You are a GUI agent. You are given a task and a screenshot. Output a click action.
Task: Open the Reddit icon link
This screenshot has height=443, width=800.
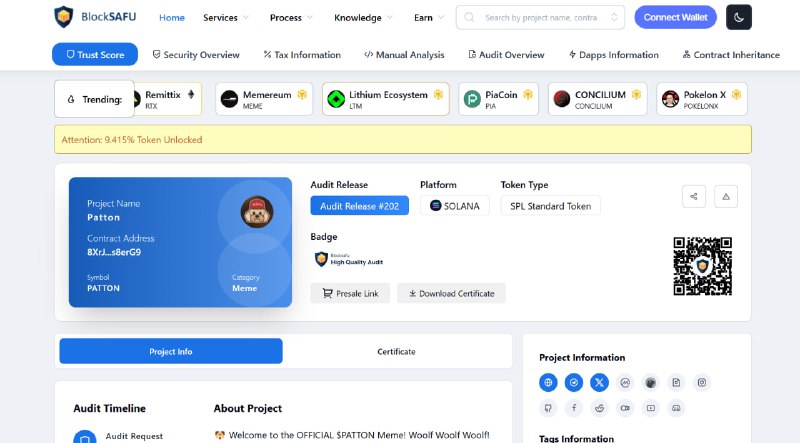(599, 408)
